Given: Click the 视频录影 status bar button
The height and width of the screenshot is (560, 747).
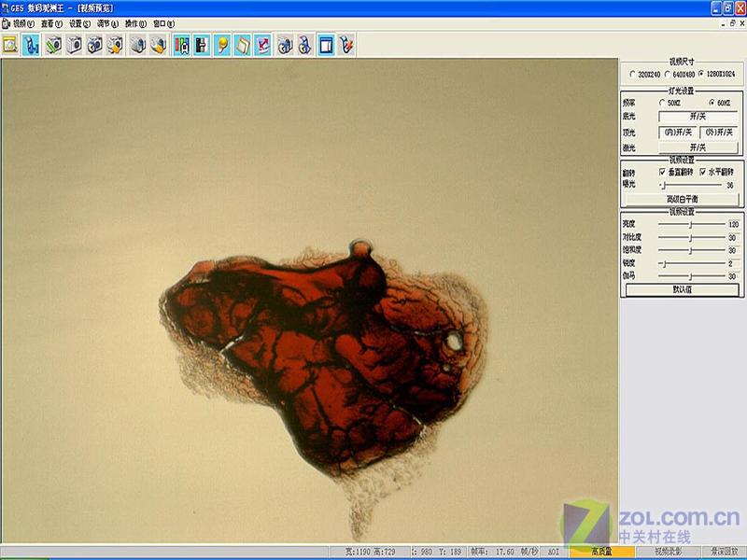Looking at the screenshot, I should (x=668, y=552).
